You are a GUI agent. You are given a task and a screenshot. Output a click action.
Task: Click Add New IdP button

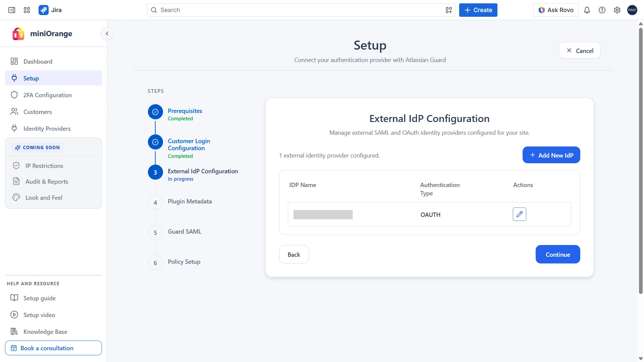click(551, 155)
